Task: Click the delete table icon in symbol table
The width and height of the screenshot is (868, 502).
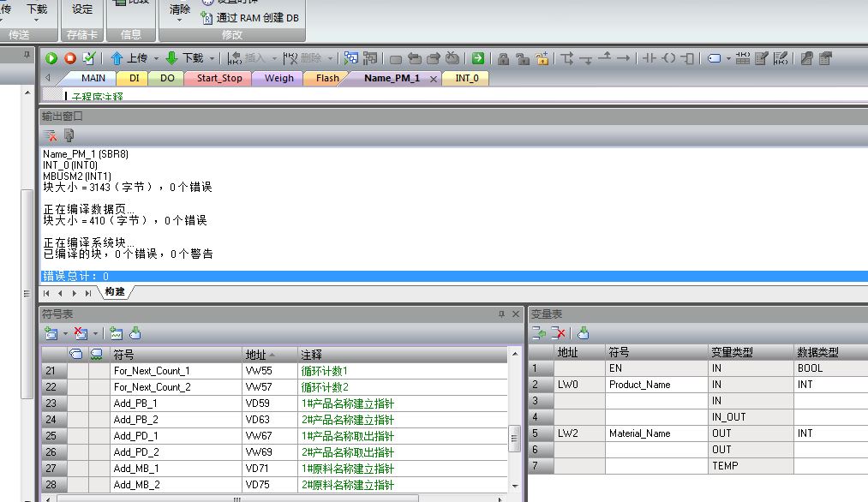Action: 81,333
